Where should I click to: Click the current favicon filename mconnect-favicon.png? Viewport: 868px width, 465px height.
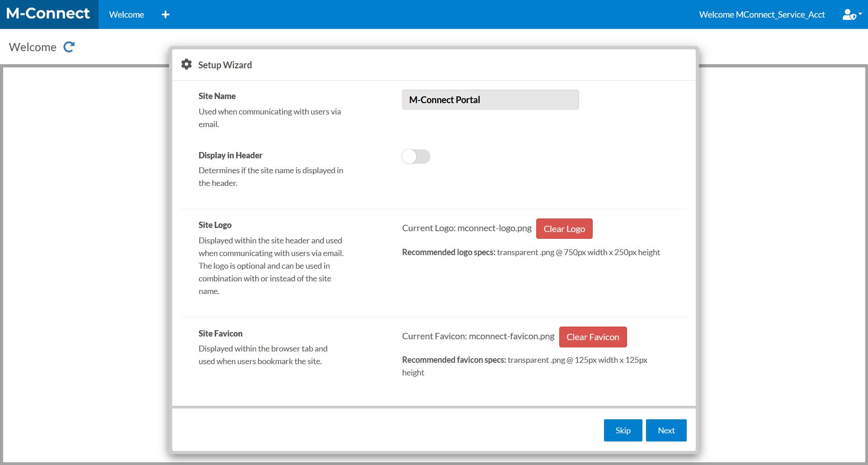point(511,337)
